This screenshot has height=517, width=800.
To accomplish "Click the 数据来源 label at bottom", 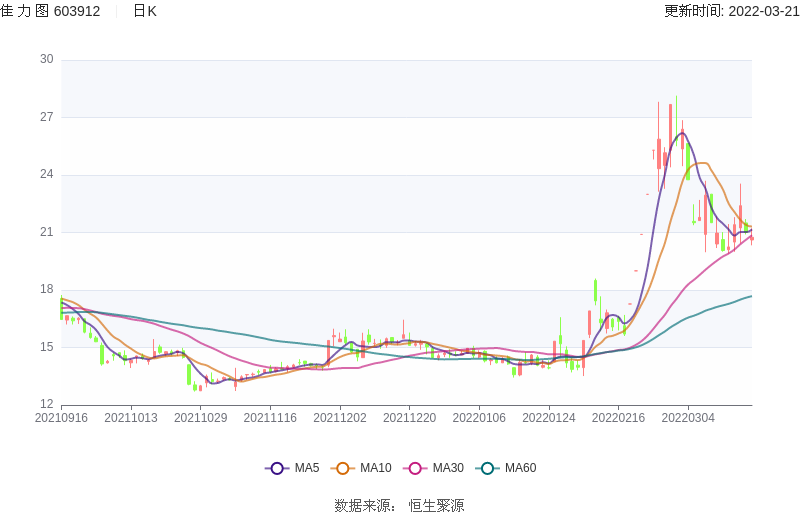I will [x=361, y=506].
